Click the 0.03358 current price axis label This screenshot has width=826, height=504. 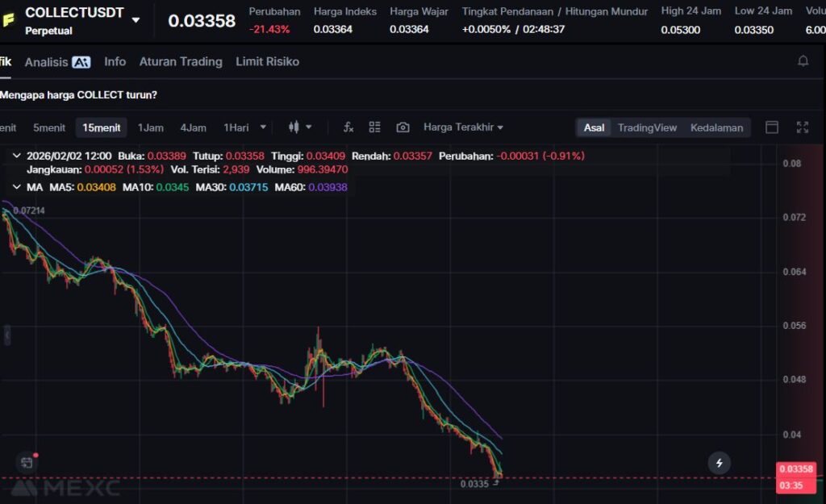(x=796, y=469)
